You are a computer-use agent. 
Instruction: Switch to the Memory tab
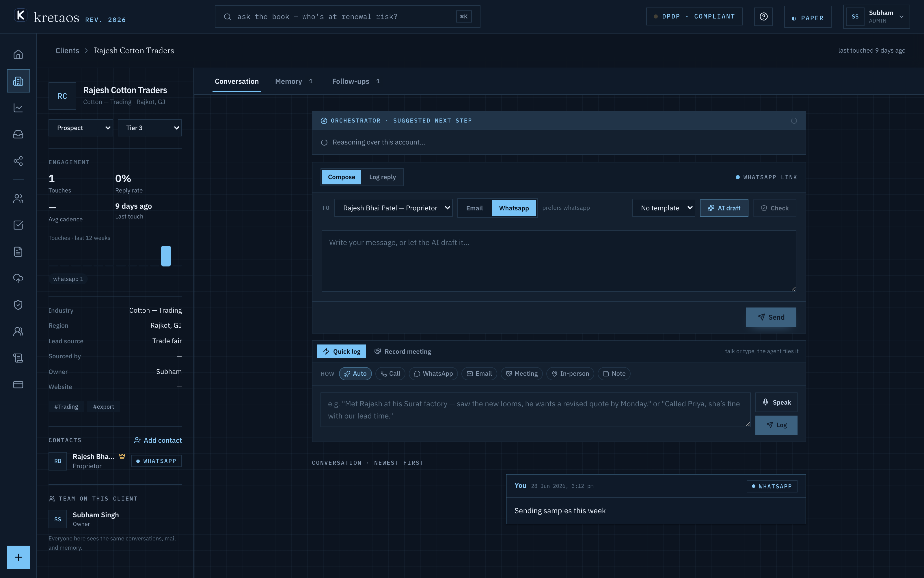pos(294,81)
